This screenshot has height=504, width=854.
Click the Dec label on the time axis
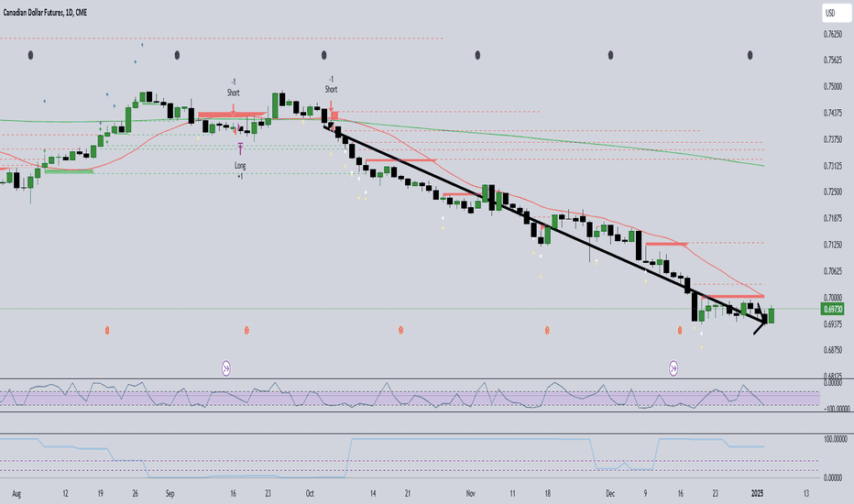610,494
